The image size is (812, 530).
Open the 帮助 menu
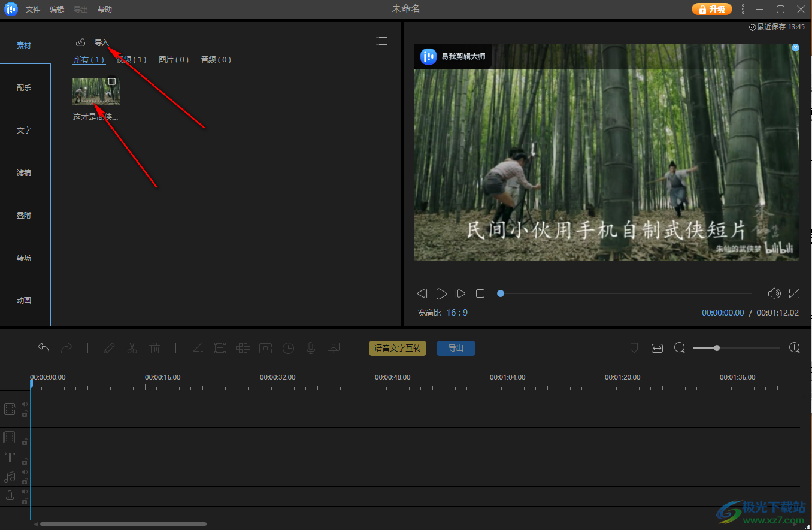(105, 10)
